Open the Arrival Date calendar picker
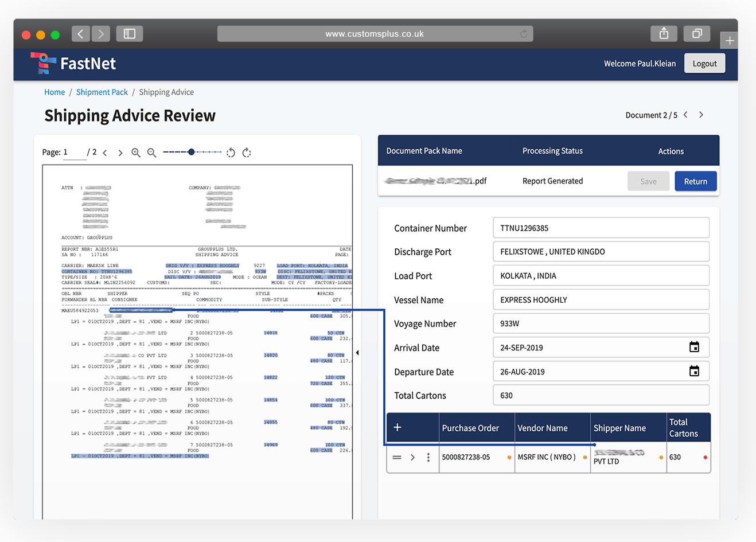The image size is (756, 542). point(694,347)
